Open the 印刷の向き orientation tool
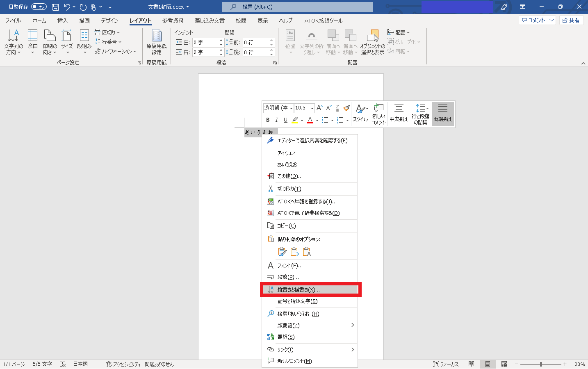This screenshot has height=369, width=588. (50, 42)
